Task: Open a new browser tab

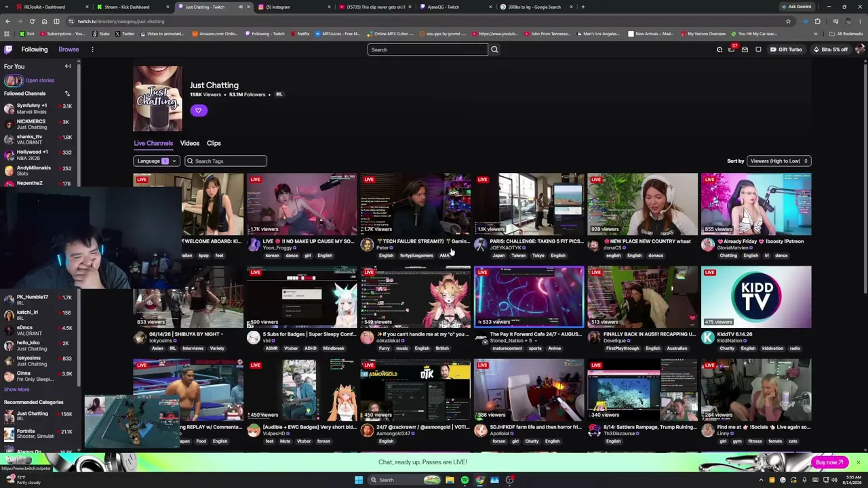Action: tap(583, 7)
